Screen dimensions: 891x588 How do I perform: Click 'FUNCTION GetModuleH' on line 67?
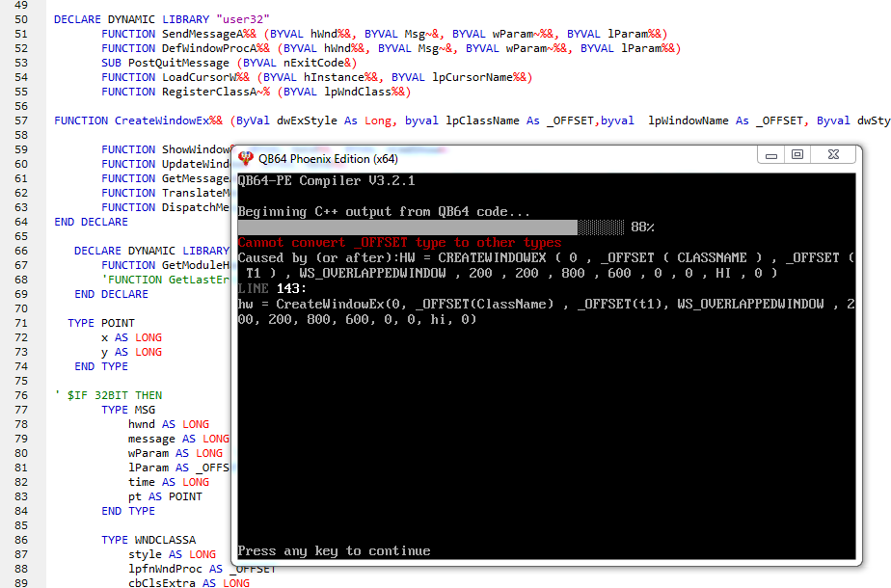165,265
